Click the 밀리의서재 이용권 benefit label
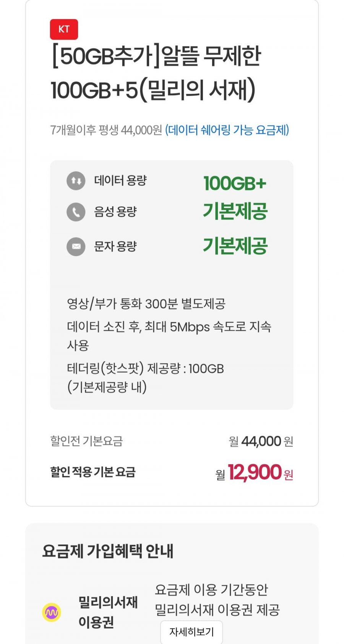This screenshot has height=644, width=344. pos(107,612)
